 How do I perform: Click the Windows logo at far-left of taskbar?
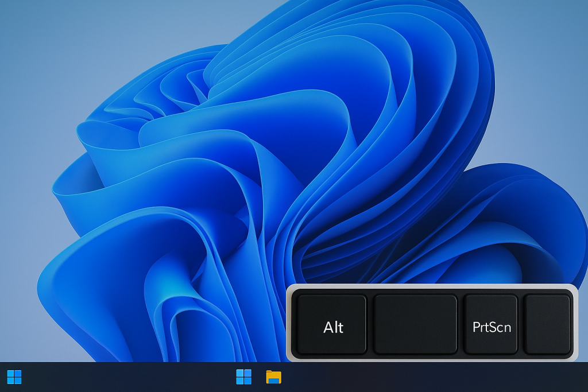click(14, 377)
